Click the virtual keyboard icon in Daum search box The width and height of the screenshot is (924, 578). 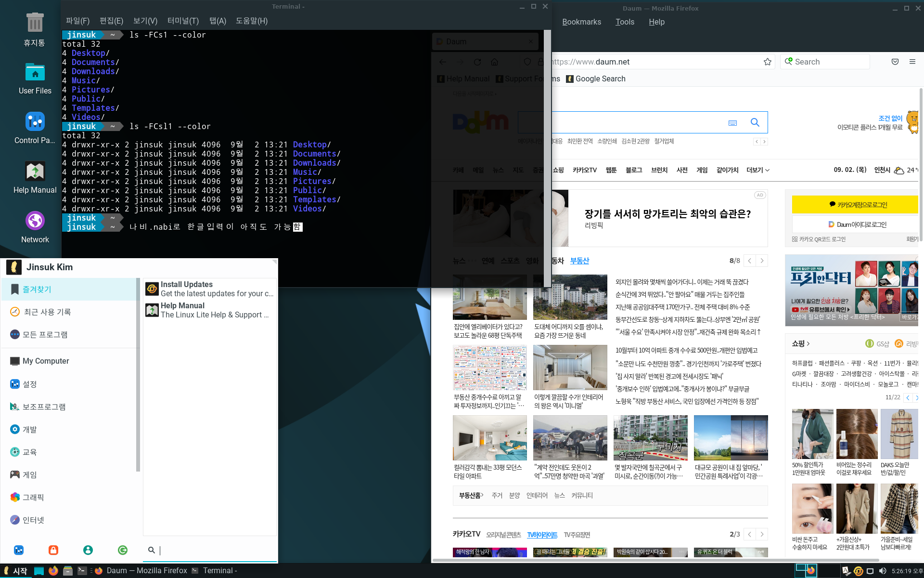(x=732, y=123)
